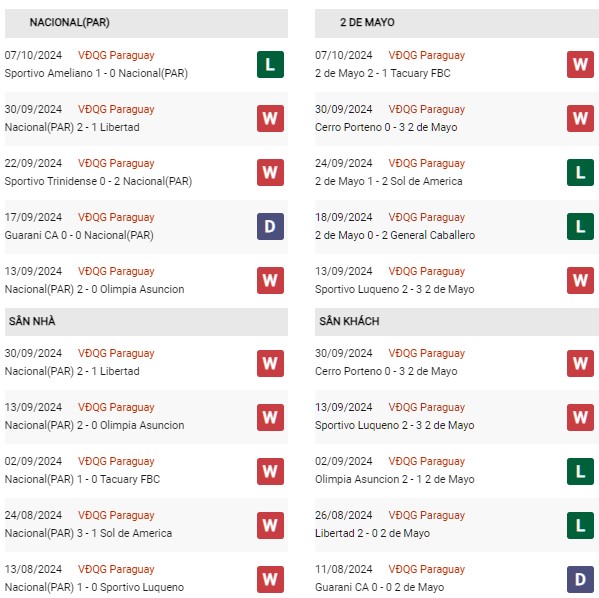Open VĐQG Paraguay link for 18/09/2024 match
This screenshot has width=599, height=598.
point(427,217)
